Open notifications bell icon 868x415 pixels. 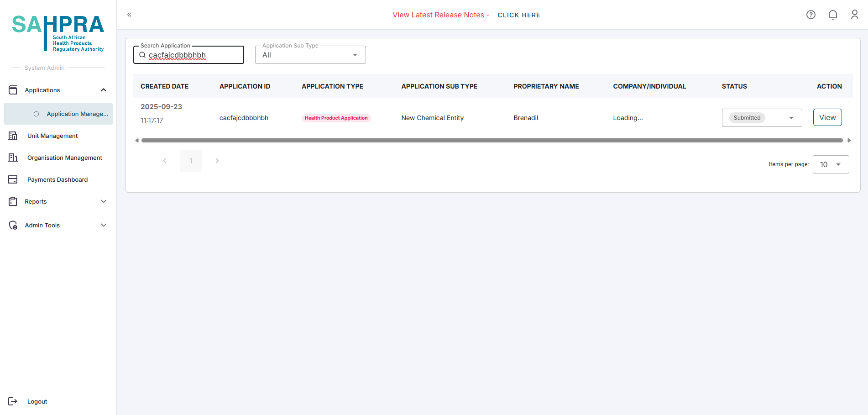tap(832, 15)
